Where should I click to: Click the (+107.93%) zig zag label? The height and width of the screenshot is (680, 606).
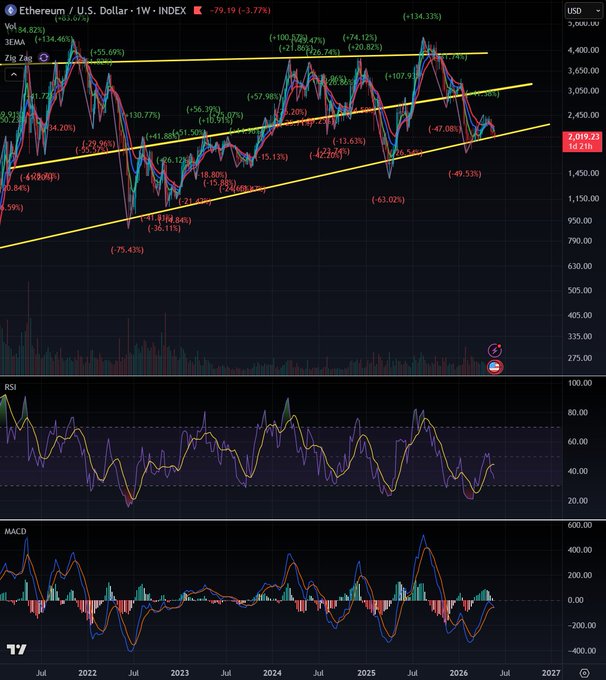pos(403,76)
